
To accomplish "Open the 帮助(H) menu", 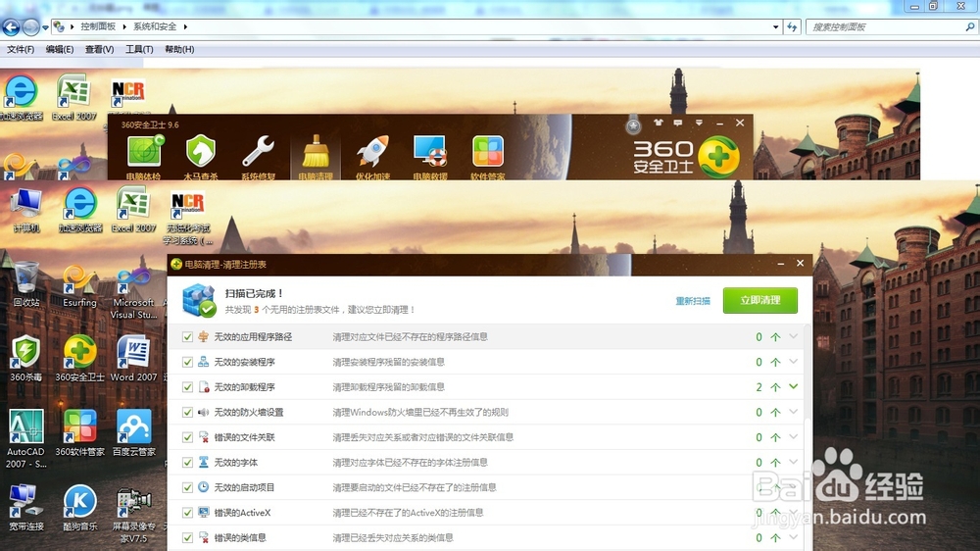I will click(x=179, y=49).
